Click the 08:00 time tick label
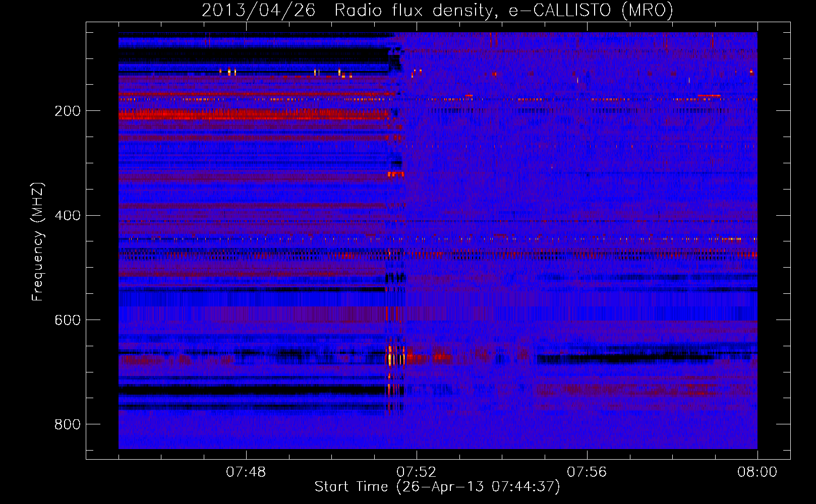The height and width of the screenshot is (504, 816). tap(757, 472)
